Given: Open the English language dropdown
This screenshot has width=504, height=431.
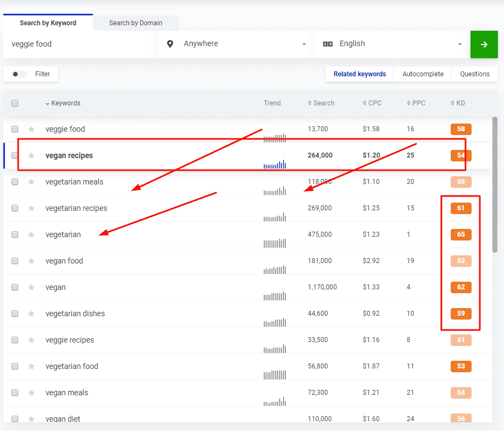Looking at the screenshot, I should point(392,44).
